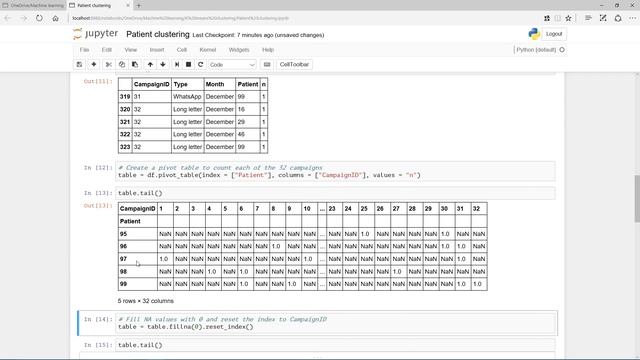Click the Jupyter logo
The height and width of the screenshot is (360, 640).
96,34
